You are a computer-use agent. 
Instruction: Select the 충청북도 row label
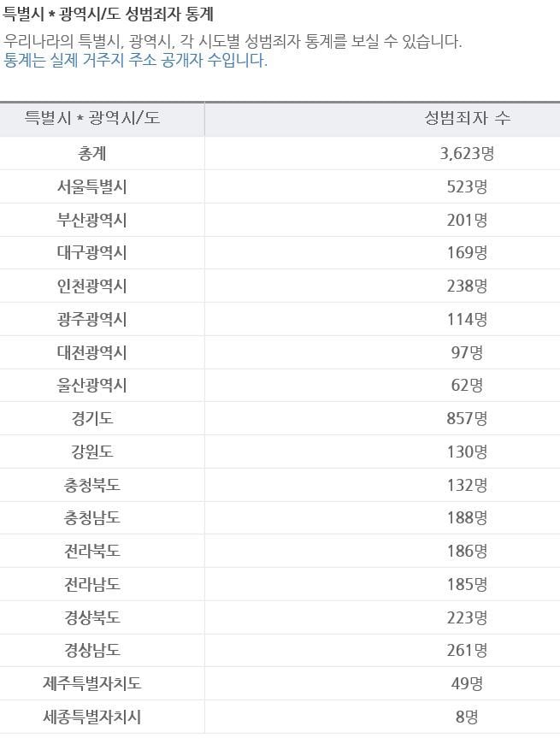click(92, 485)
